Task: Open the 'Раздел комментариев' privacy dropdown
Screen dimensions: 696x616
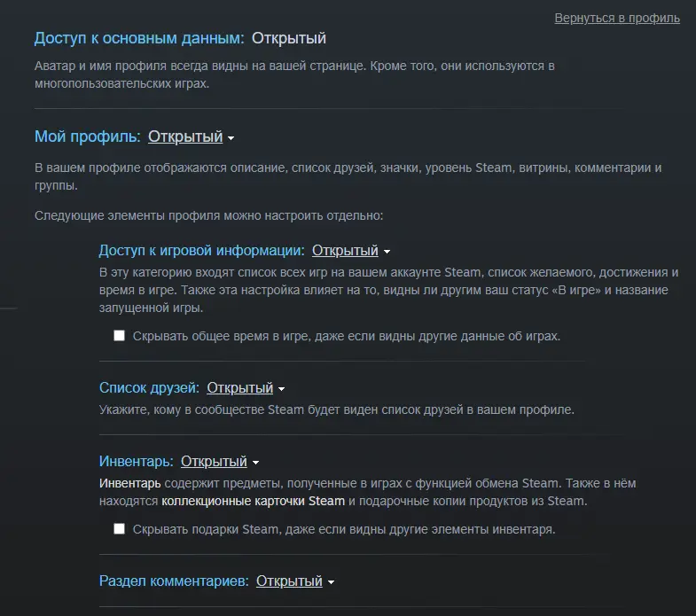Action: click(x=295, y=581)
